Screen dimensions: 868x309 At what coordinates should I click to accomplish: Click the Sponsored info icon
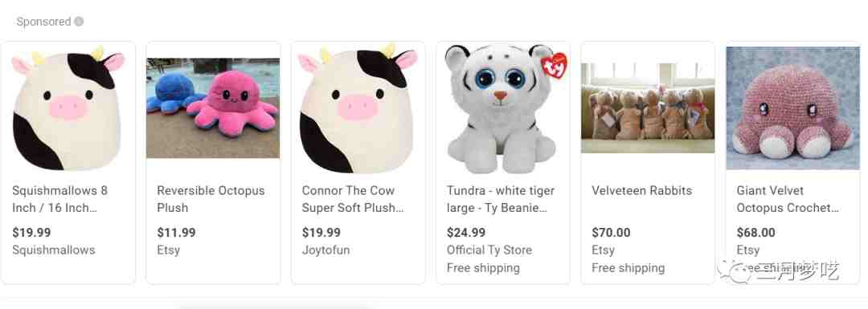79,22
